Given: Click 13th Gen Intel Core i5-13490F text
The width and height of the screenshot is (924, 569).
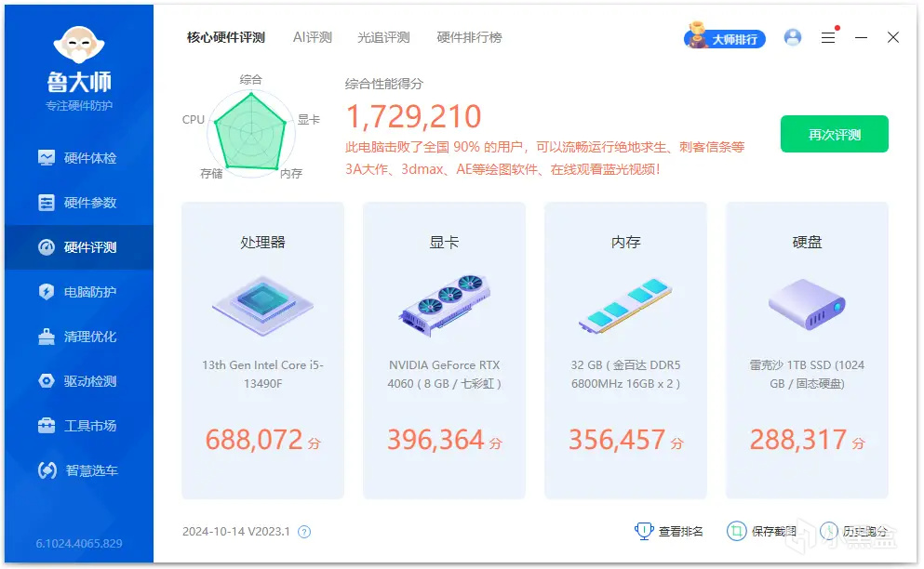Looking at the screenshot, I should click(262, 374).
